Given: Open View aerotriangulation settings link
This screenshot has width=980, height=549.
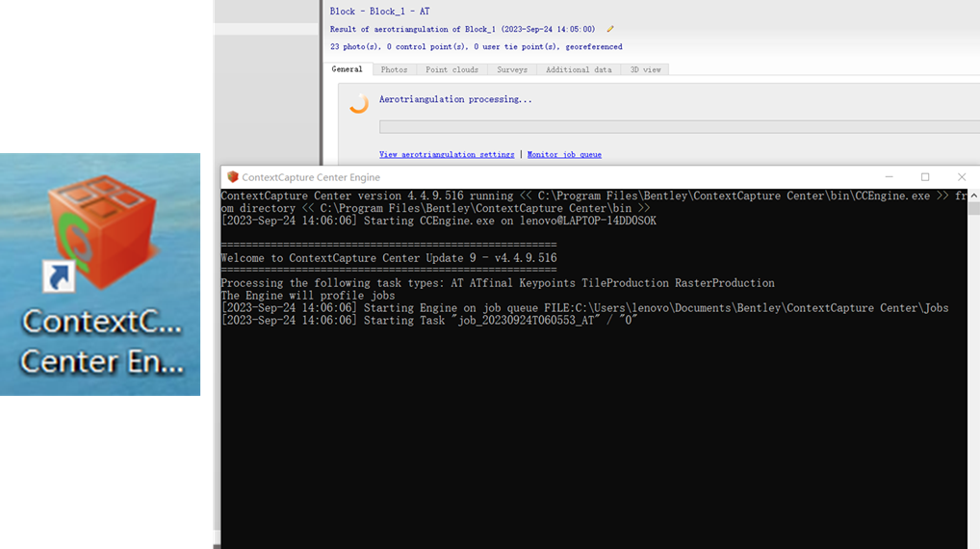Looking at the screenshot, I should click(447, 154).
